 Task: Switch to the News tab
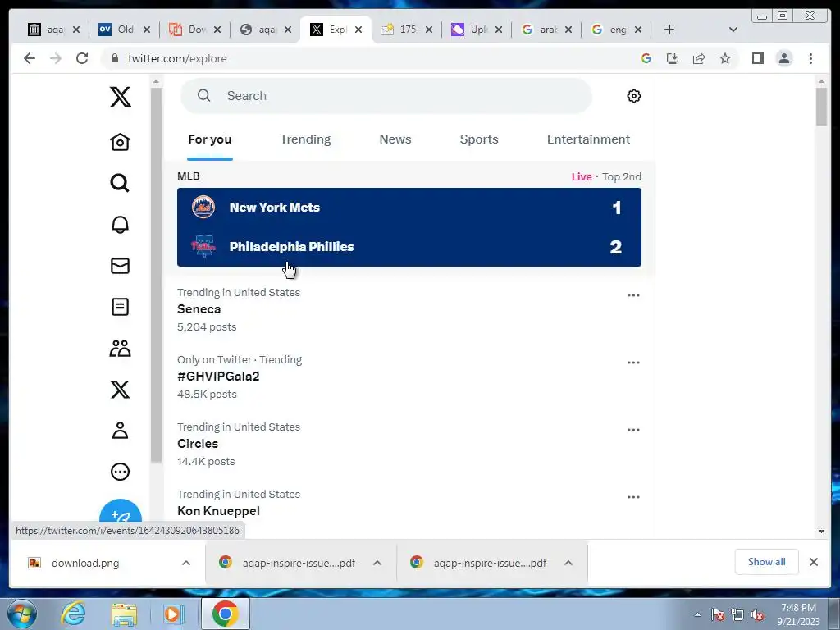click(395, 139)
